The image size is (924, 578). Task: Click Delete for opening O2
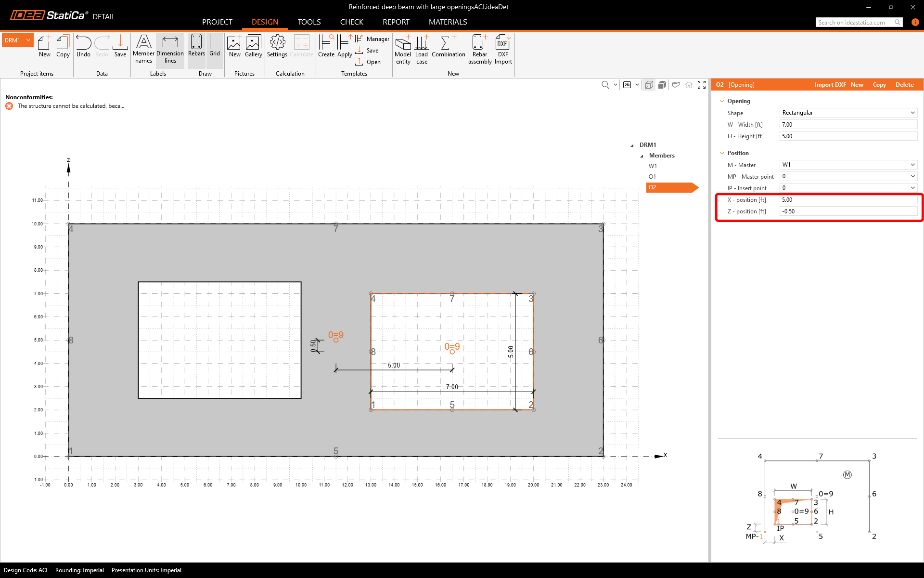[x=904, y=85]
